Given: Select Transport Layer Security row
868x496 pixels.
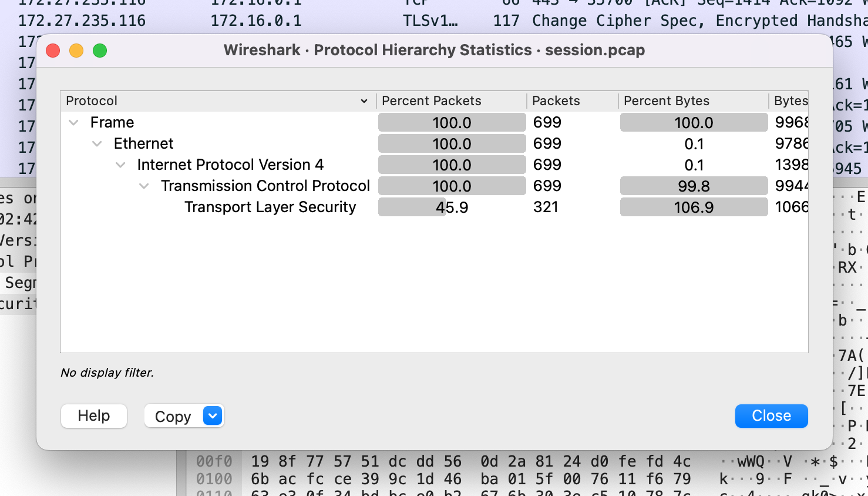Looking at the screenshot, I should (434, 207).
